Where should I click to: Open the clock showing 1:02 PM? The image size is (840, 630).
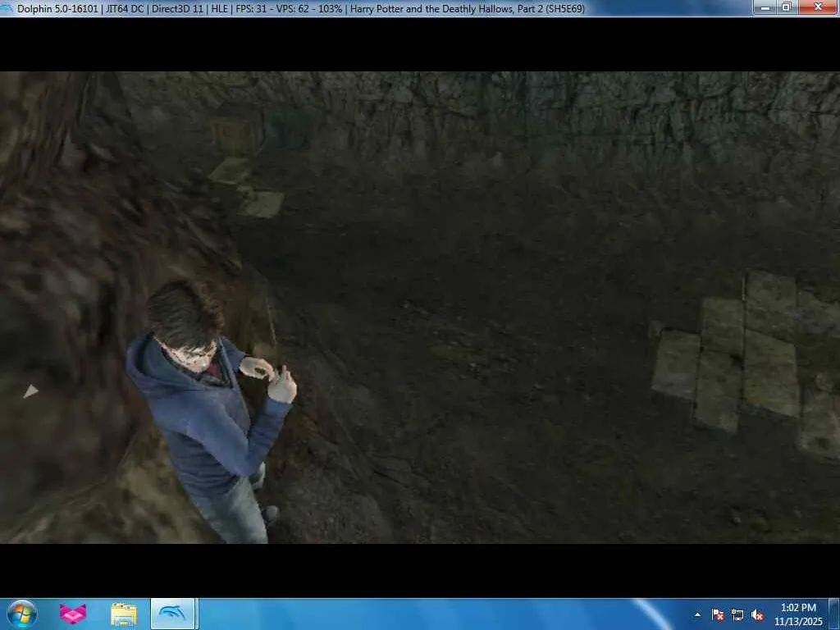tap(798, 614)
